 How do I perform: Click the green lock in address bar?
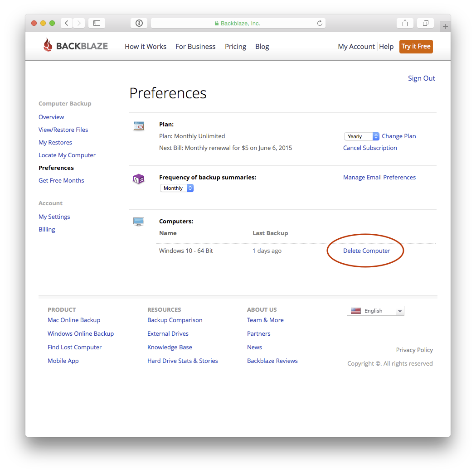coord(216,24)
